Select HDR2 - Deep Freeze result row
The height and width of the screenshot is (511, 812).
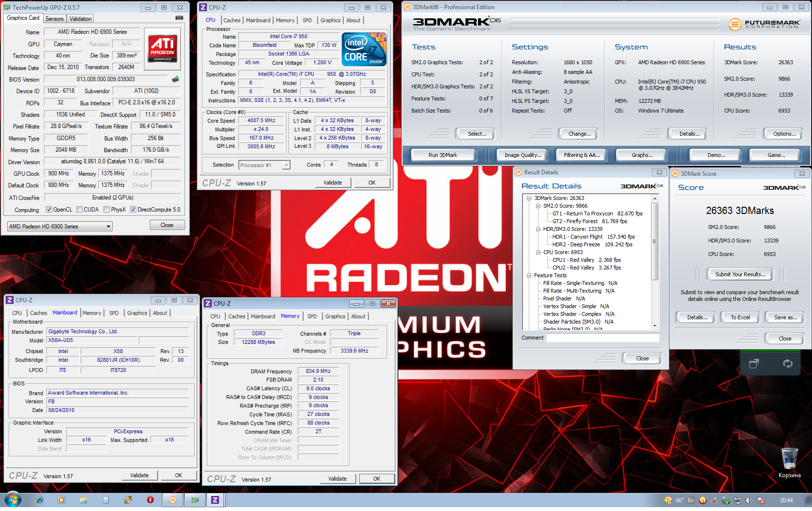pos(592,244)
